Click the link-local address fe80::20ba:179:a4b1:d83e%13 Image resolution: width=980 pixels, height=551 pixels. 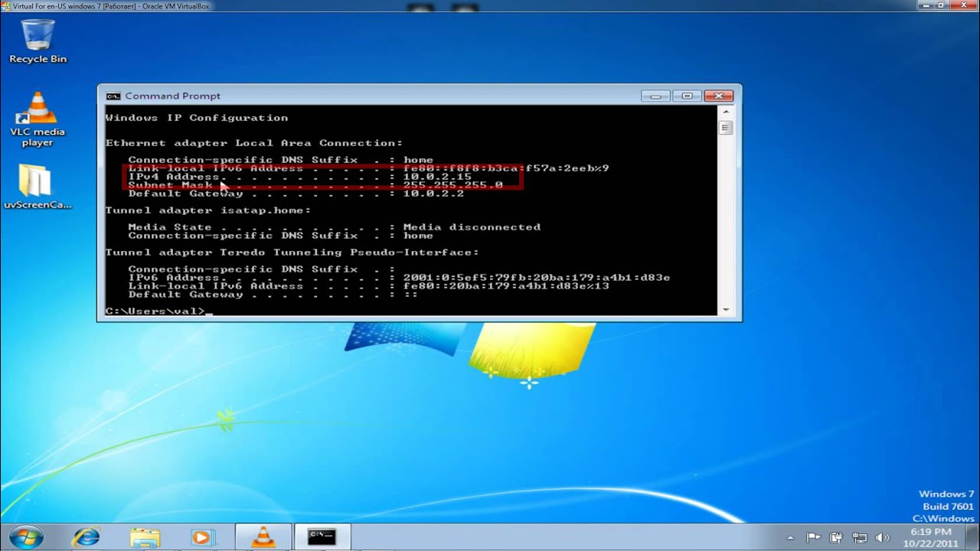[x=506, y=286]
